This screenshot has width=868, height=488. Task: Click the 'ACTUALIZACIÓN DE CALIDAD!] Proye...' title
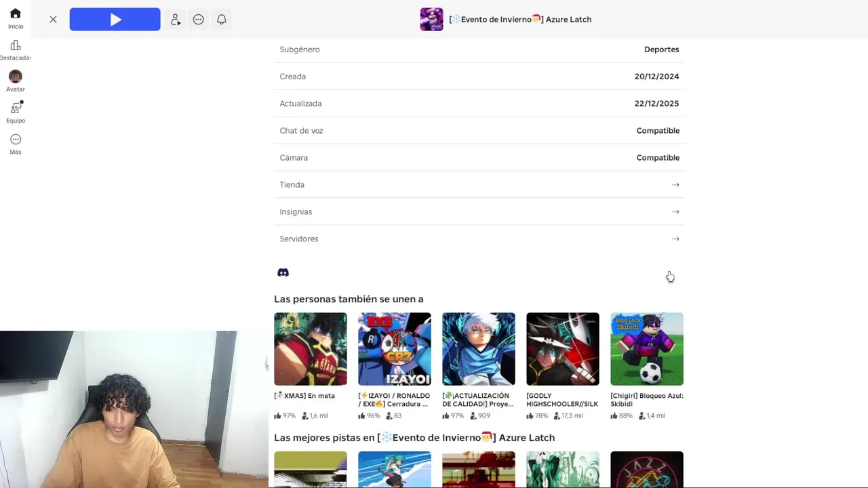[x=478, y=400]
